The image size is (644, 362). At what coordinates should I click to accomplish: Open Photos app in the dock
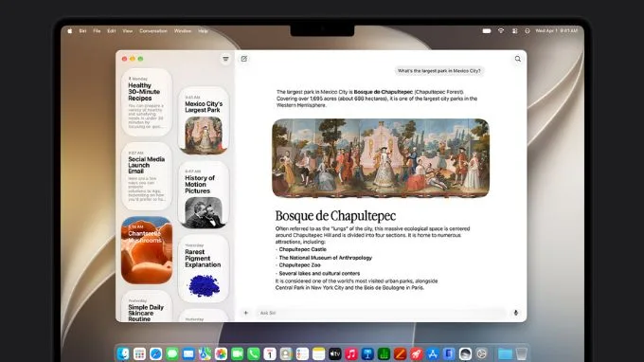pos(221,353)
